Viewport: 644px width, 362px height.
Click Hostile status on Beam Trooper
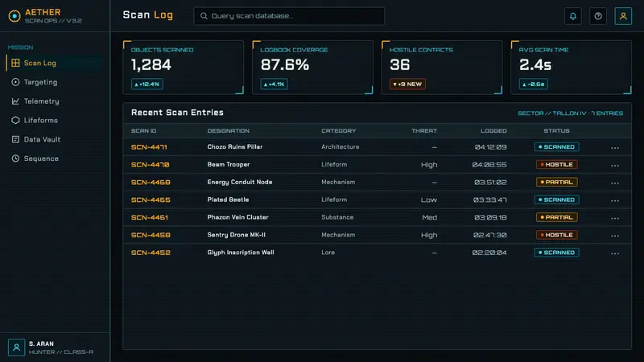pyautogui.click(x=556, y=165)
